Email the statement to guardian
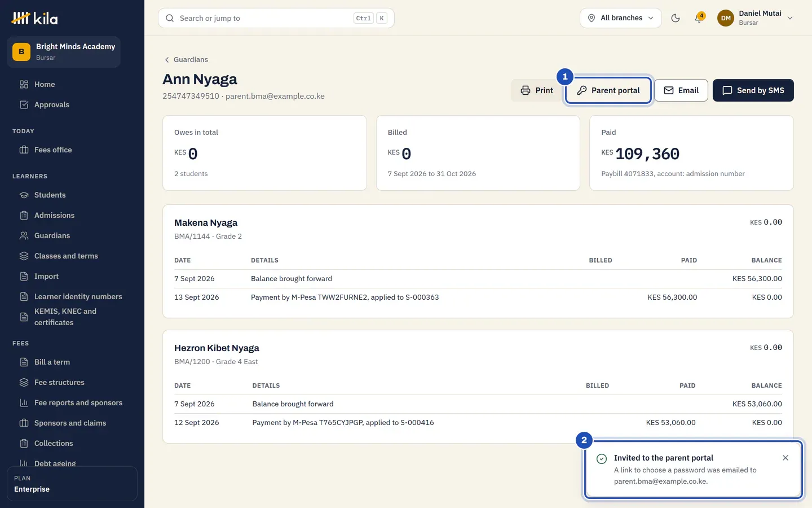This screenshot has height=508, width=812. click(681, 90)
